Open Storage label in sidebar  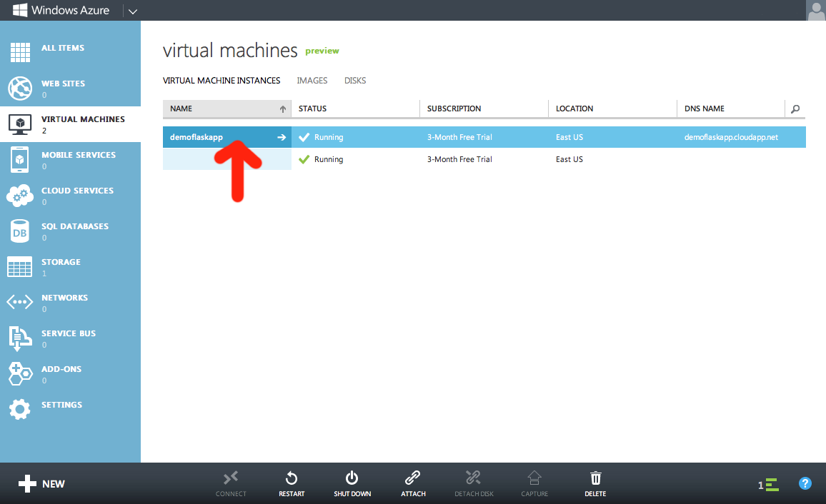tap(61, 262)
